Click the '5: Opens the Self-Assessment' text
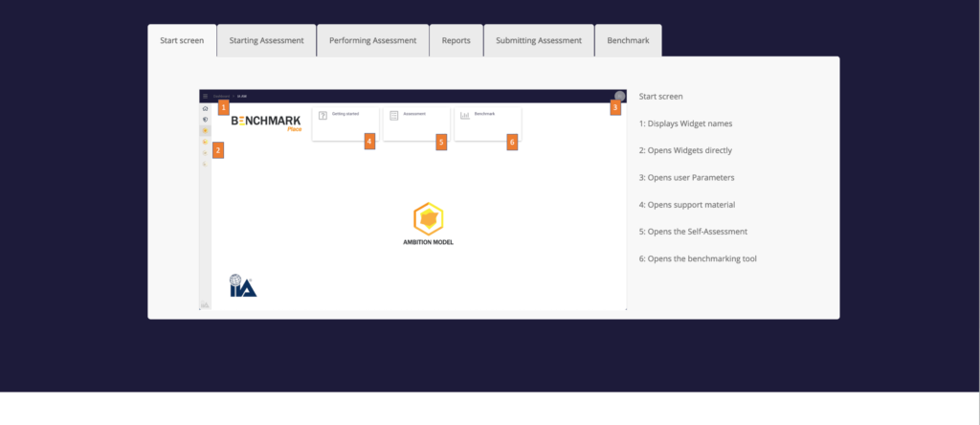980x425 pixels. pos(693,232)
